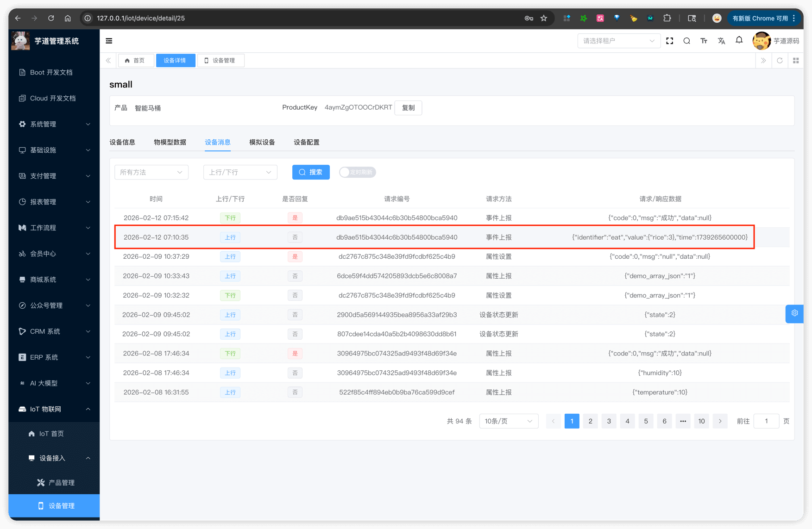Expand the 系统管理 sidebar menu

[x=54, y=124]
